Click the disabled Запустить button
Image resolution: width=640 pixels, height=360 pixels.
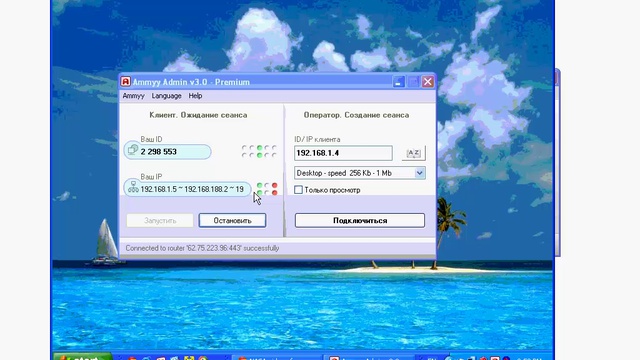pos(160,220)
